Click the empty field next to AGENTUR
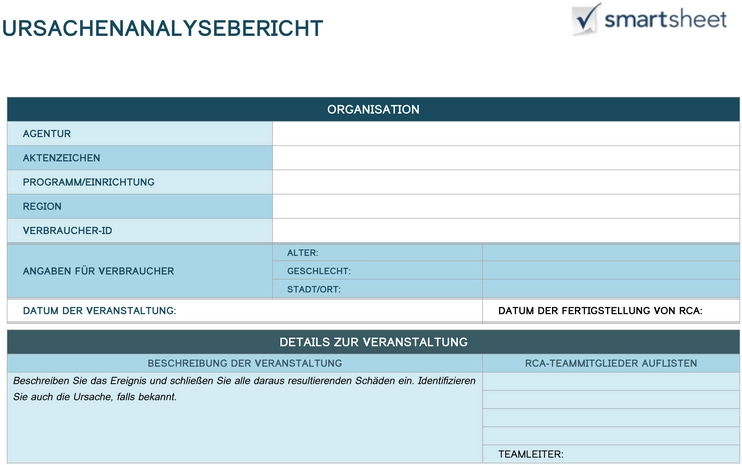Image resolution: width=742 pixels, height=465 pixels. tap(506, 133)
